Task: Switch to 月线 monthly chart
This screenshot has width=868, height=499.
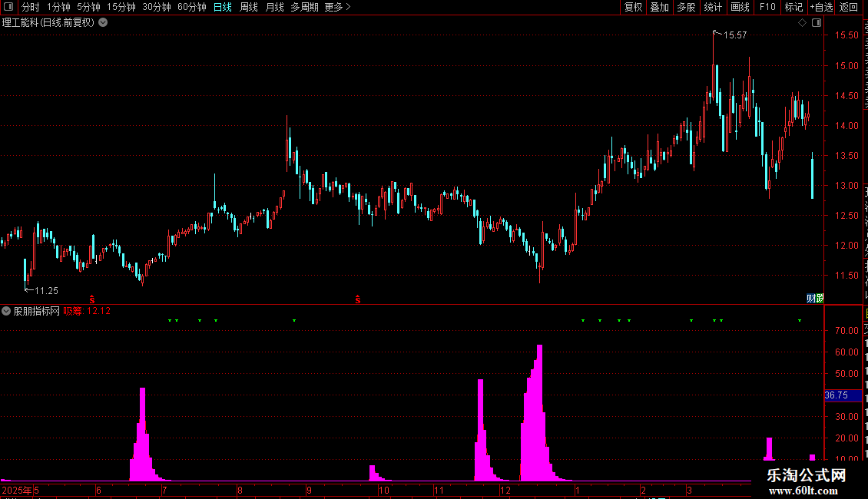Action: tap(274, 7)
